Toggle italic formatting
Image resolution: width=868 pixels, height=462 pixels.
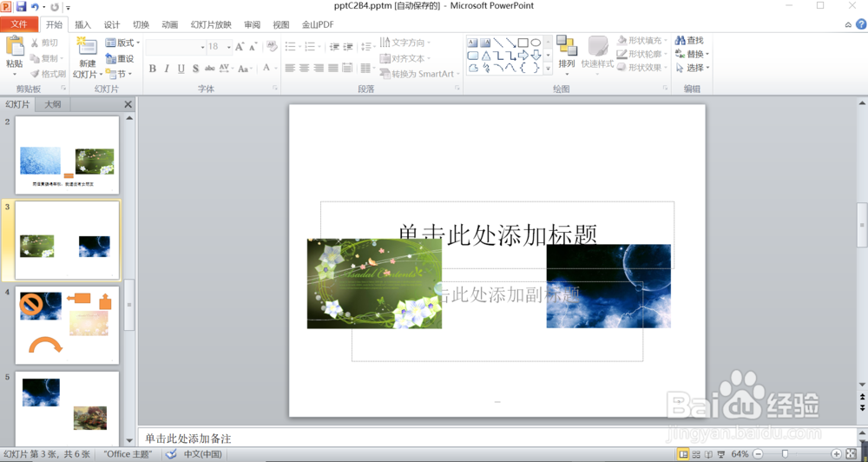(167, 69)
